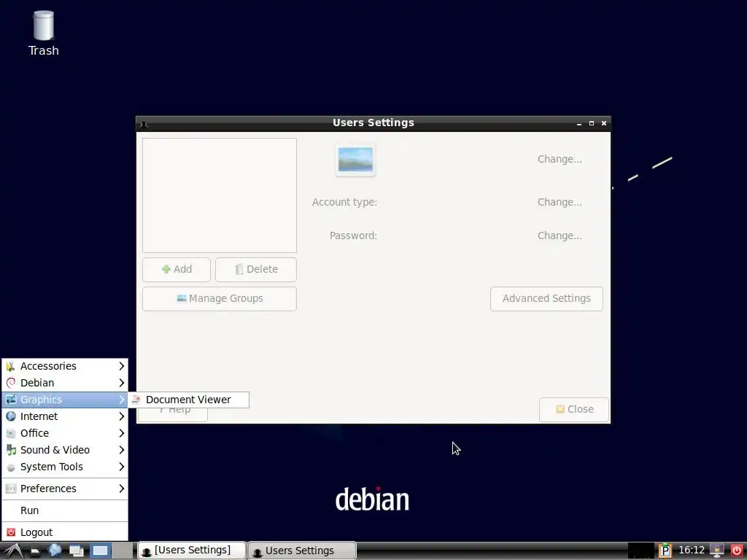
Task: Switch to the second desktop pager
Action: point(123,551)
